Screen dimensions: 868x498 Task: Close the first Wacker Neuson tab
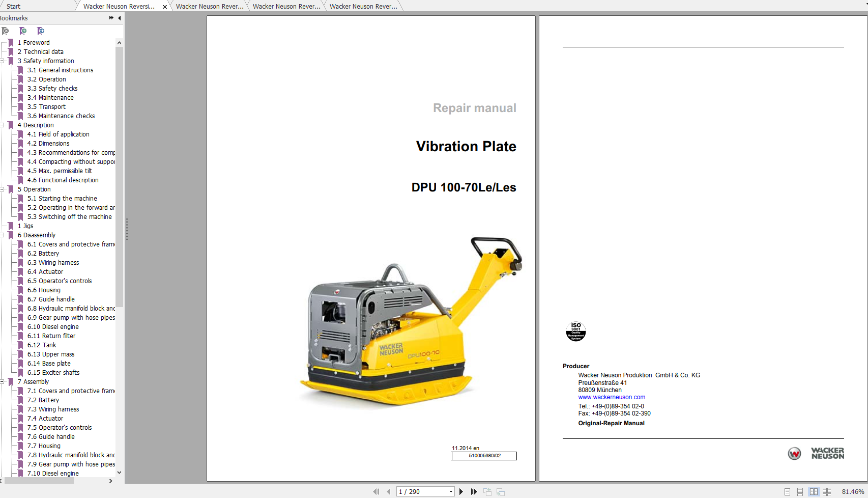coord(164,7)
